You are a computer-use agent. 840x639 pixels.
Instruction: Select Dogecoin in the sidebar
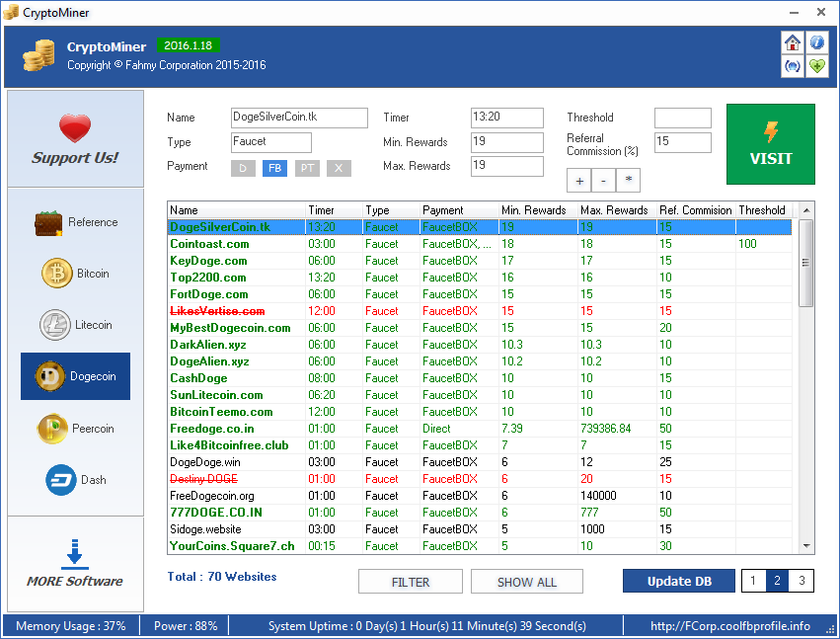click(x=76, y=376)
